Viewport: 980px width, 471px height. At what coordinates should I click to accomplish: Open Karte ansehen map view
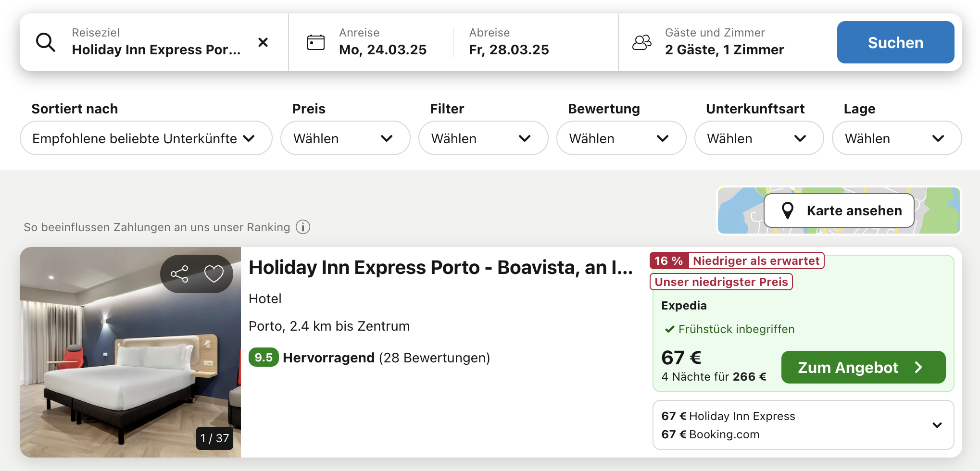point(839,211)
